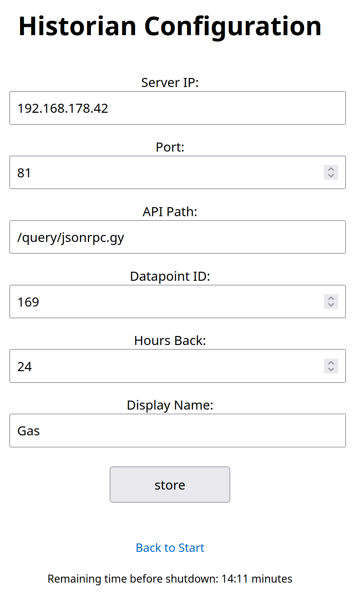Decrease the Datapoint ID using its stepper
The image size is (364, 593).
coord(331,305)
